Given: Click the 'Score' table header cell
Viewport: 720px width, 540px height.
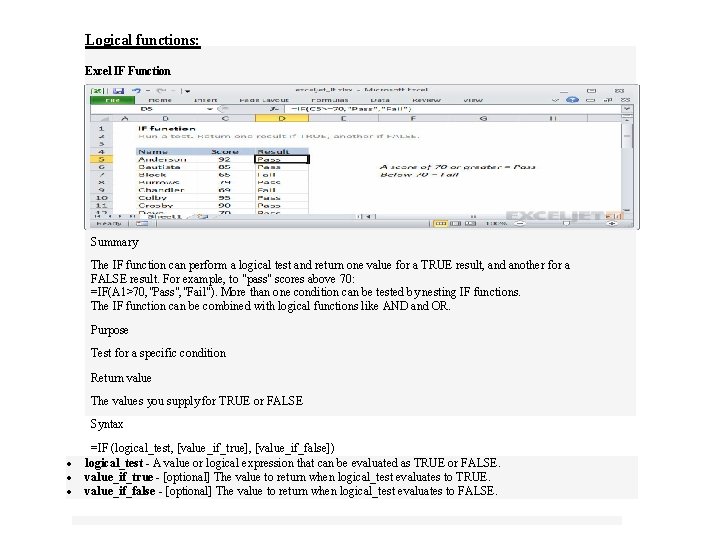Looking at the screenshot, I should coord(225,152).
